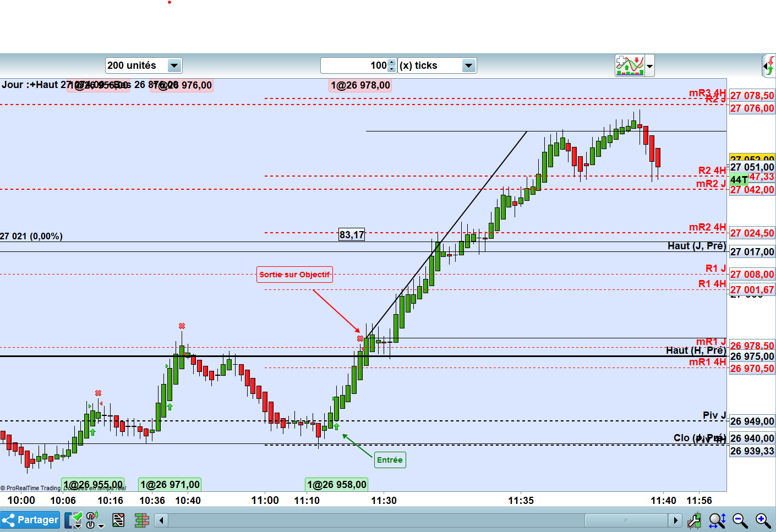Click the tick count field showing 100

[354, 65]
